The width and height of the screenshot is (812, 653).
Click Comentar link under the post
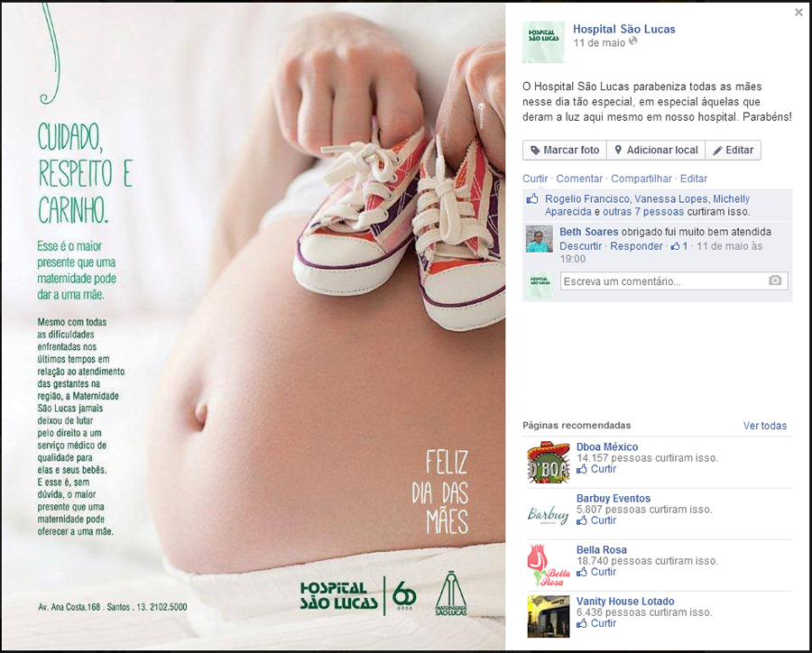click(579, 179)
